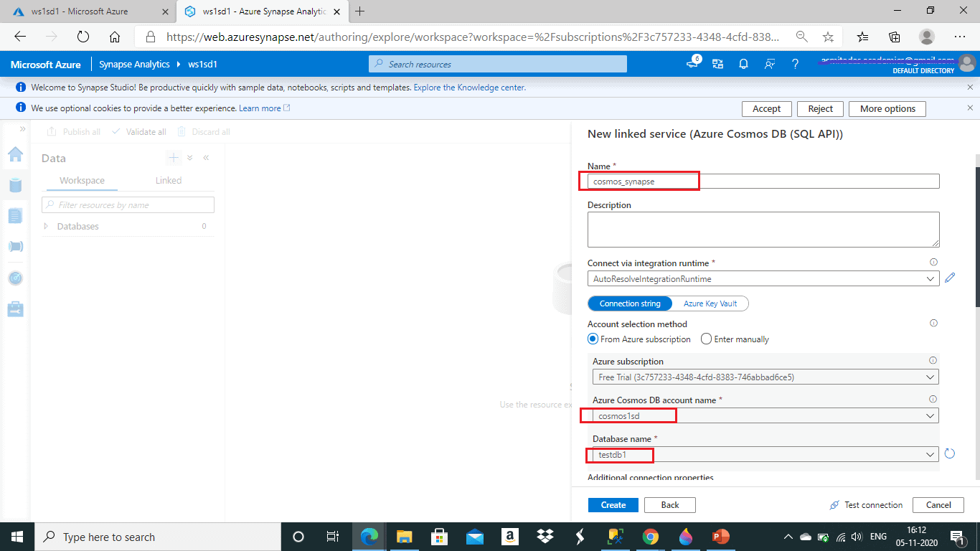Image resolution: width=980 pixels, height=551 pixels.
Task: Click the switch directory icon in Azure header
Action: pyautogui.click(x=717, y=64)
